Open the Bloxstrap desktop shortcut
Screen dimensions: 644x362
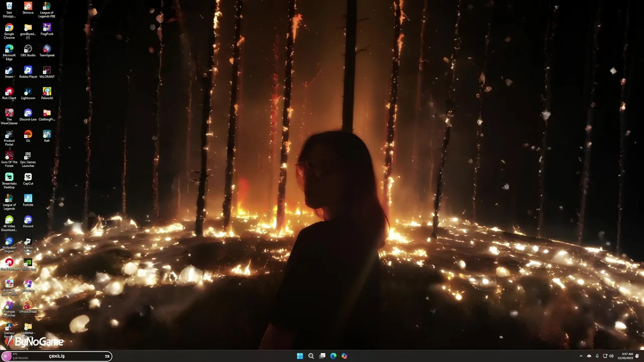coord(28,286)
